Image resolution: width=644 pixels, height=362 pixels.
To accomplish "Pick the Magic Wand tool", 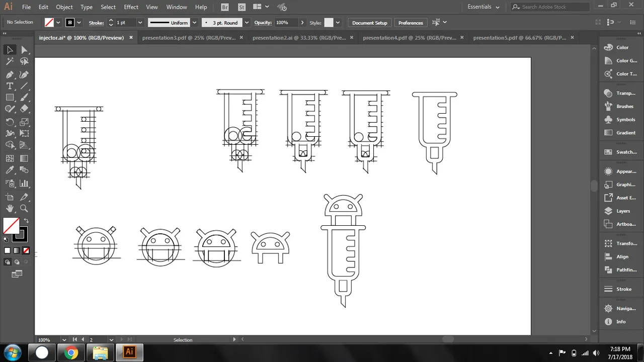I will click(x=10, y=61).
